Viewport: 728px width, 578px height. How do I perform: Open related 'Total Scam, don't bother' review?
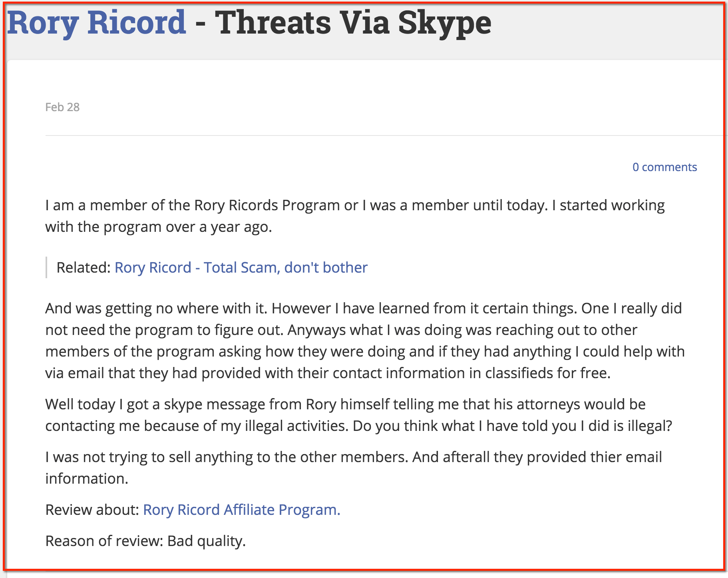pos(241,267)
